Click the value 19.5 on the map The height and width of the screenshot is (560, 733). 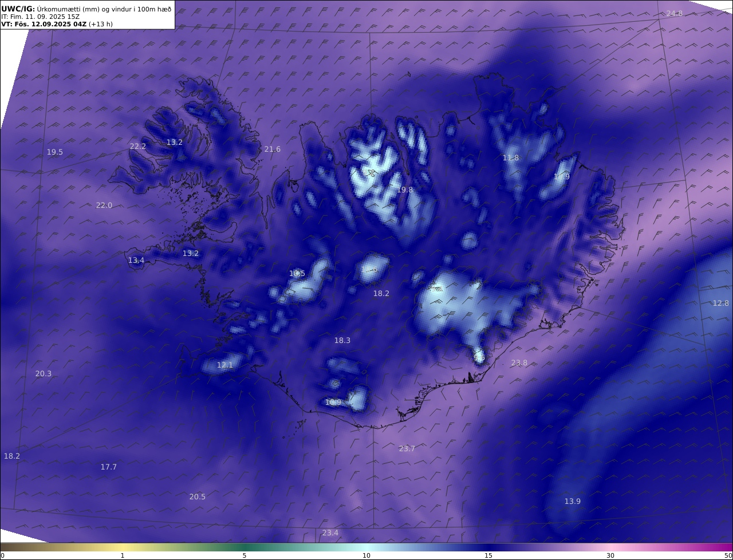tap(55, 152)
